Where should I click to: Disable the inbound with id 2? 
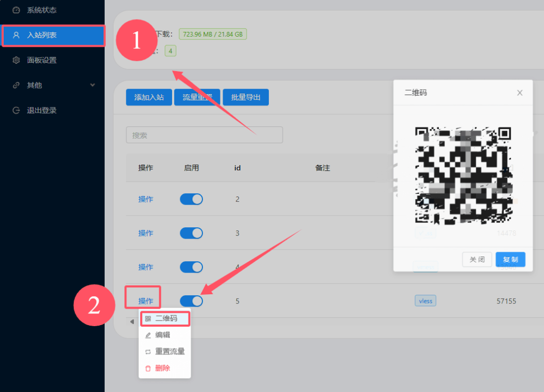[x=191, y=199]
